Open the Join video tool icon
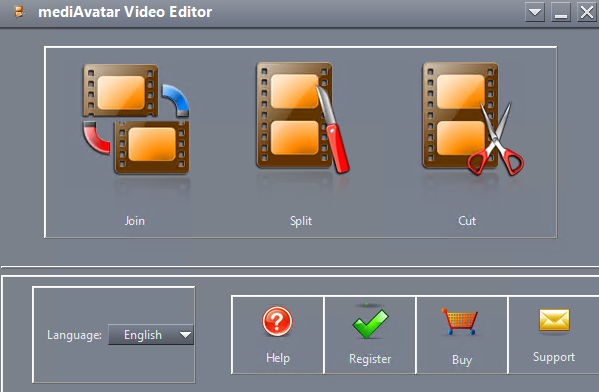The width and height of the screenshot is (599, 392). pyautogui.click(x=136, y=119)
